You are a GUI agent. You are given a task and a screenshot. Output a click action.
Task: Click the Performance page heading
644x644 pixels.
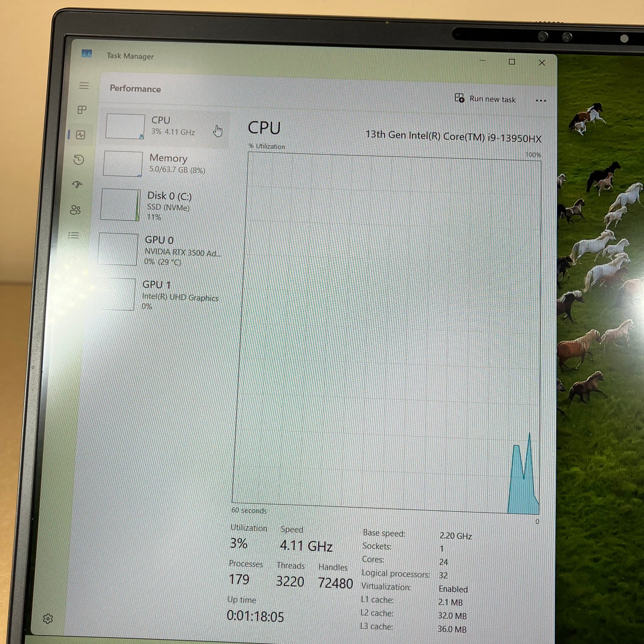click(x=135, y=89)
